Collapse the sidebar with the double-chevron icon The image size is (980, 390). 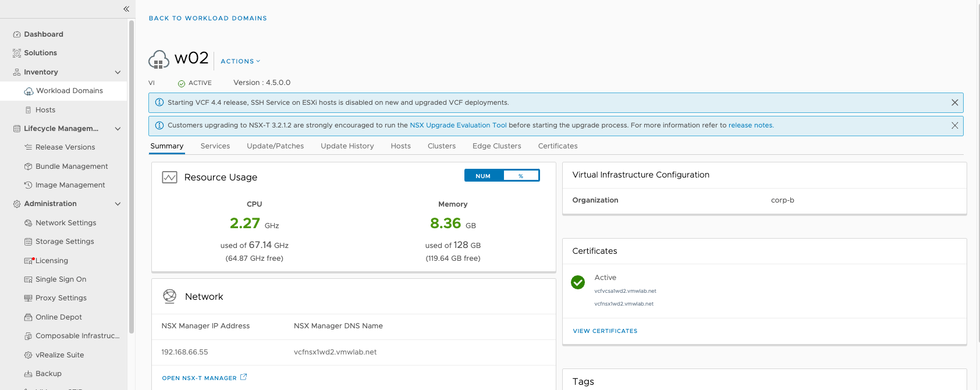[x=126, y=9]
